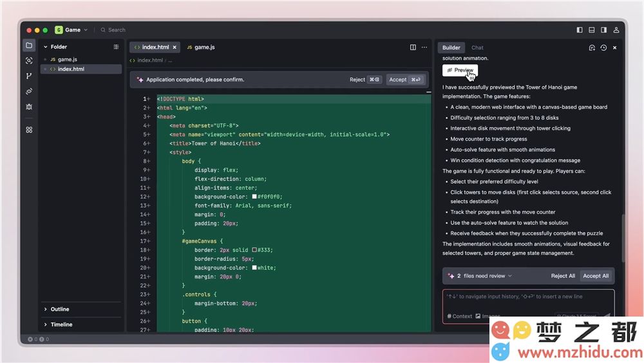Click the new chat icon in Builder panel
644x363 pixels.
(x=592, y=48)
